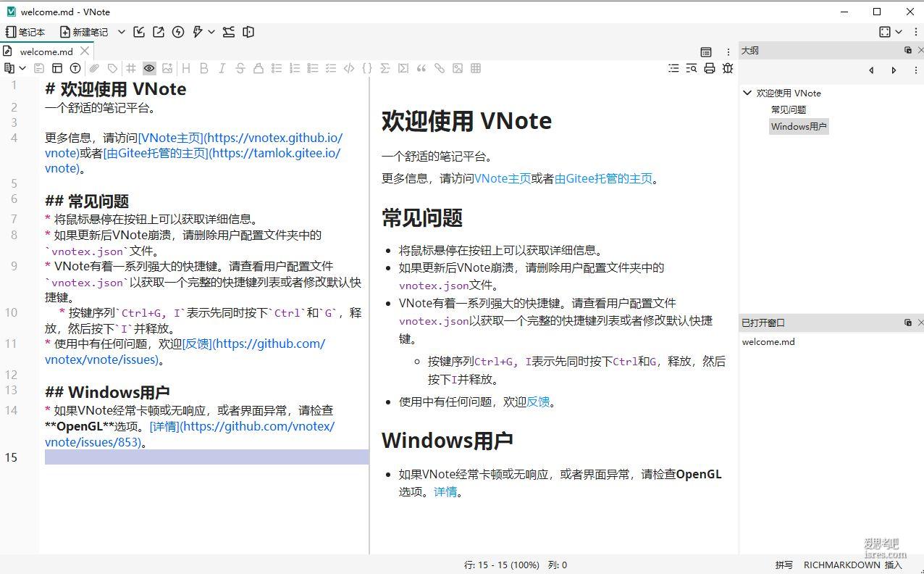Image resolution: width=924 pixels, height=574 pixels.
Task: Click the circled lightning flash-page icon
Action: 178,32
